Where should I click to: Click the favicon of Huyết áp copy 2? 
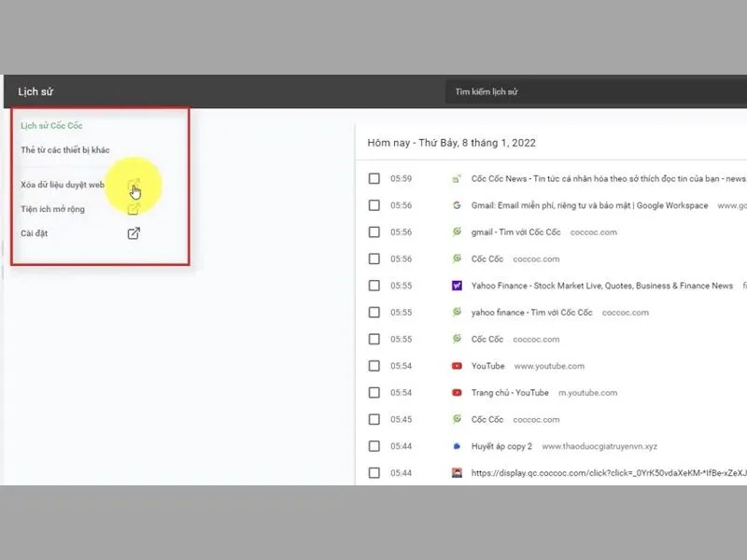[457, 446]
